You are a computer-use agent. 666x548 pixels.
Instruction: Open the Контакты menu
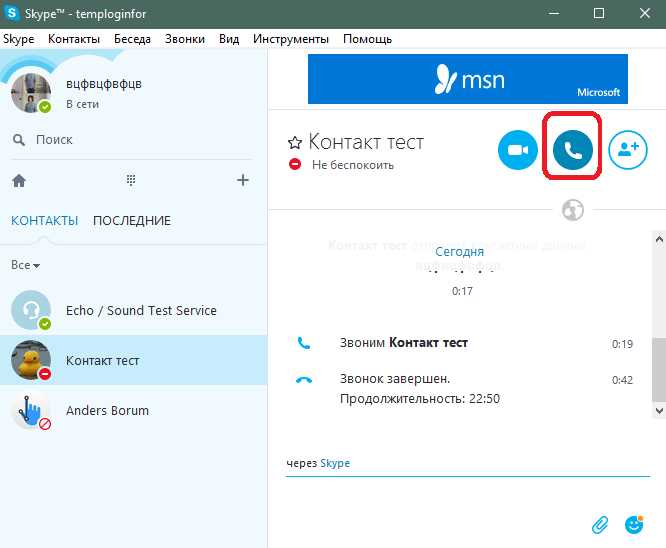74,39
